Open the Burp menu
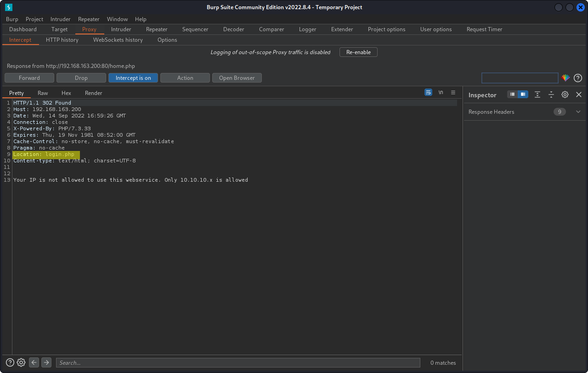This screenshot has height=373, width=588. [x=12, y=19]
